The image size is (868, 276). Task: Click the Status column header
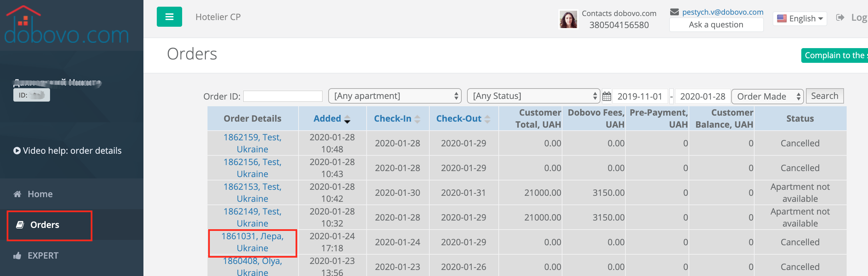point(800,119)
